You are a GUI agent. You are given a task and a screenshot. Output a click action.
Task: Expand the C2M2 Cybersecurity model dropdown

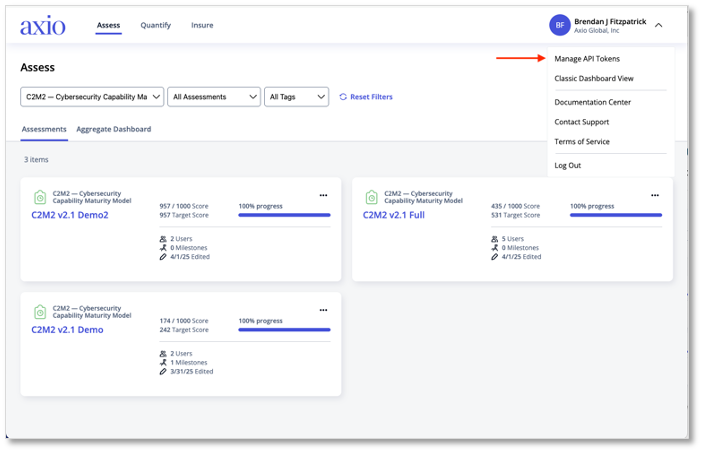pos(91,97)
